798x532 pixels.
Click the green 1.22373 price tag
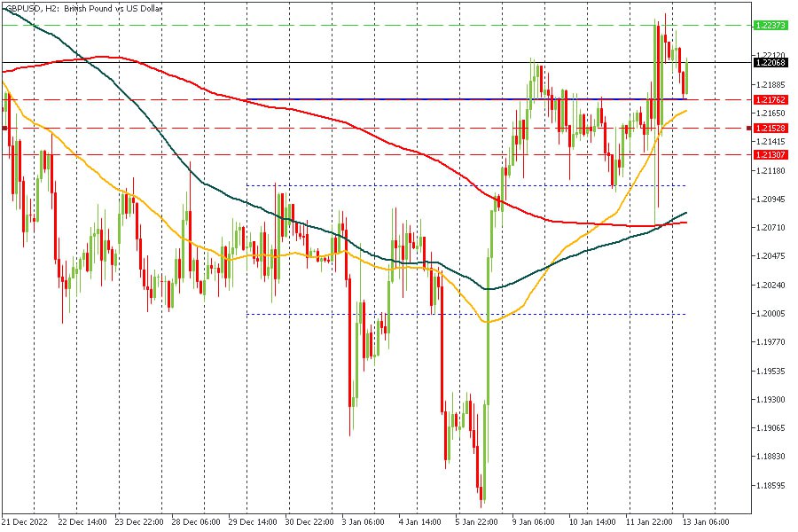coord(770,26)
